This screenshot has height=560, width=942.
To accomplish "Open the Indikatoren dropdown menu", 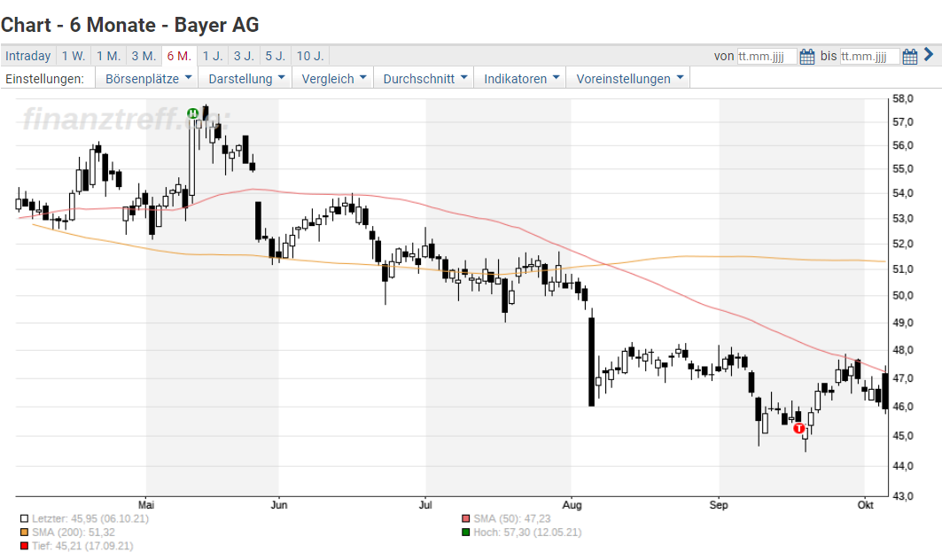I will tap(521, 79).
